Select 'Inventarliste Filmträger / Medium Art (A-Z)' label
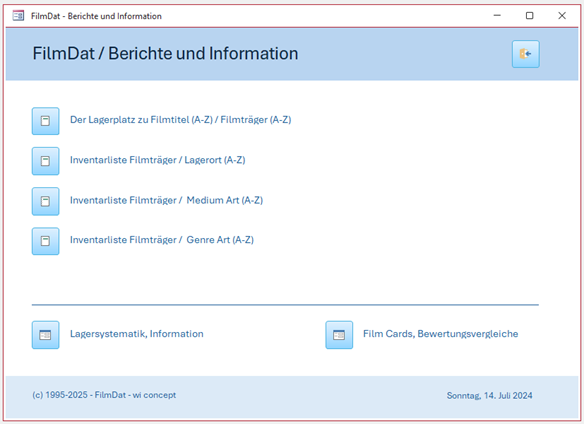 (x=166, y=200)
